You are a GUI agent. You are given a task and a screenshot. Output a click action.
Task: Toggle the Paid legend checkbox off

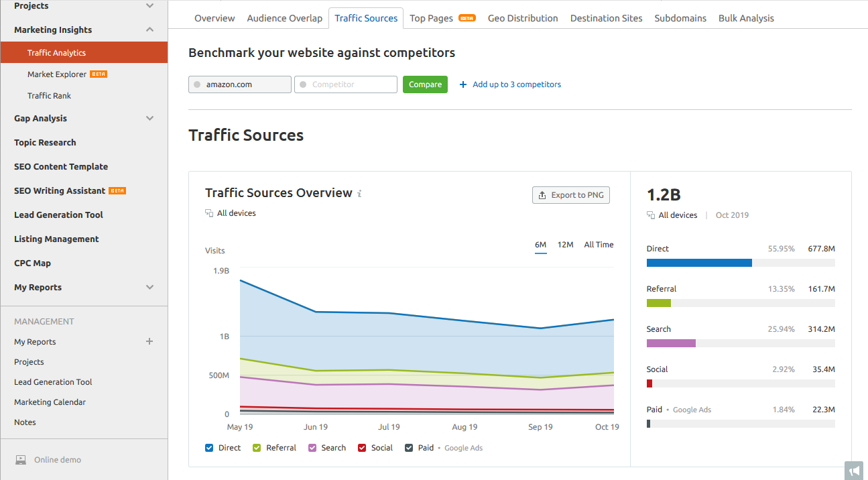pyautogui.click(x=408, y=447)
